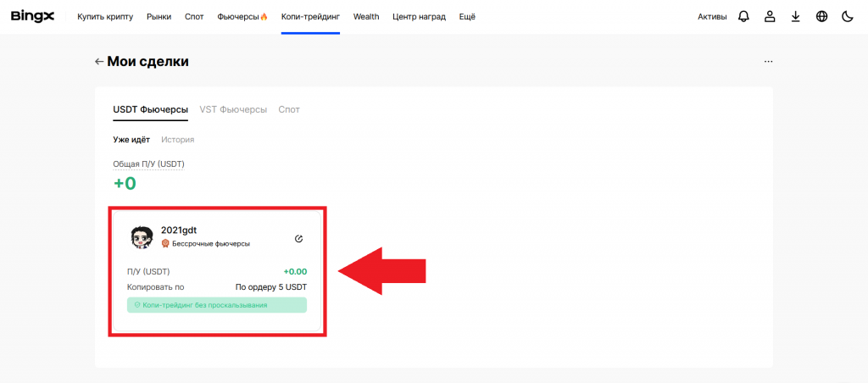868x383 pixels.
Task: Open the Wealth menu item
Action: tap(366, 17)
